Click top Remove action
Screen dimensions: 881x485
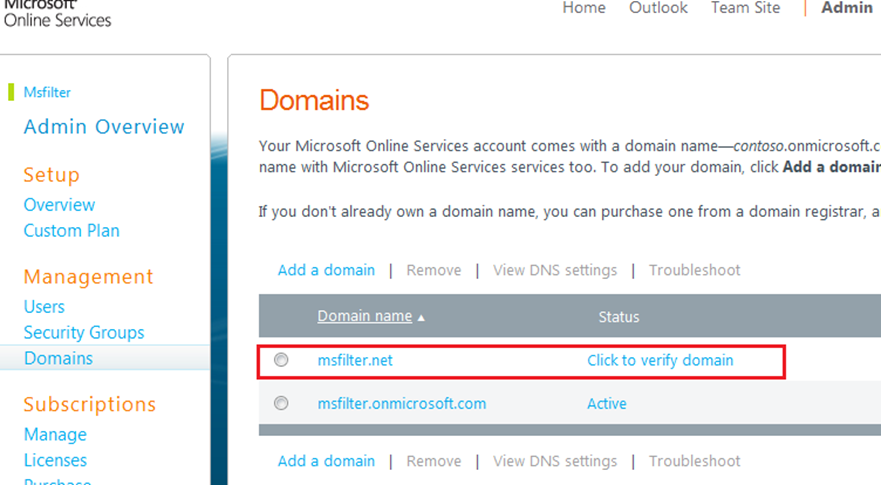[434, 270]
